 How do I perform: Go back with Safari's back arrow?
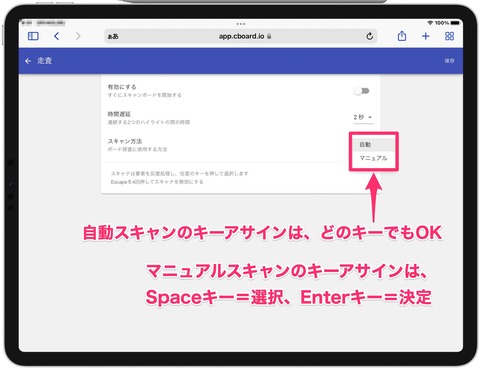click(x=57, y=36)
